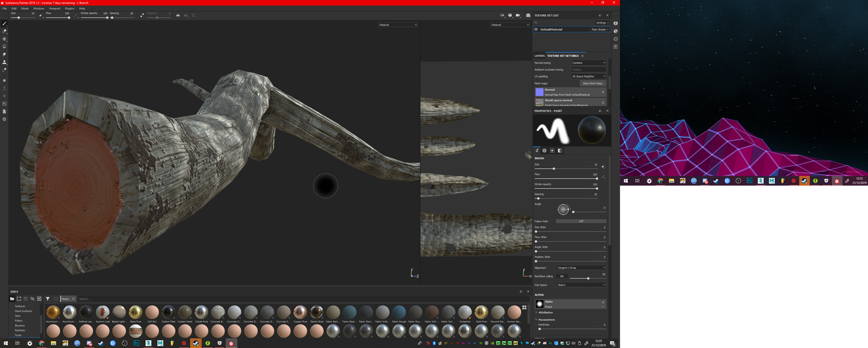
Task: Select the Paint brush tool
Action: [x=4, y=24]
